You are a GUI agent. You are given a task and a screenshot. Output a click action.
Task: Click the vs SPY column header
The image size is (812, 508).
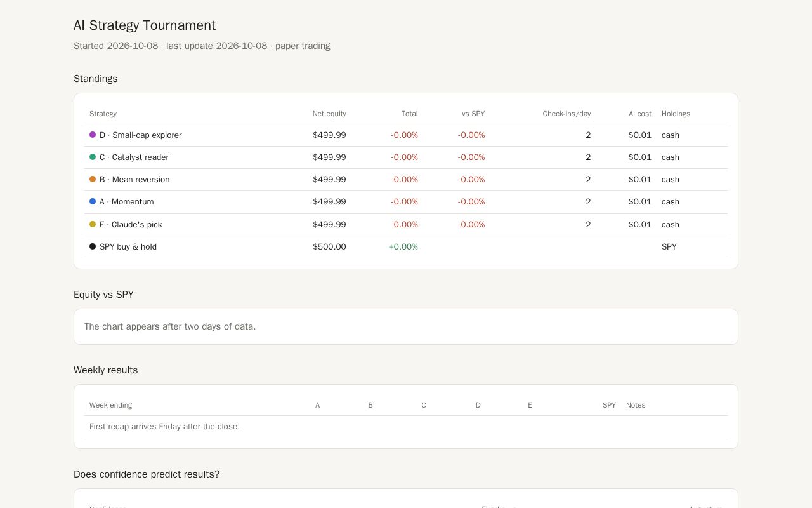pos(473,114)
